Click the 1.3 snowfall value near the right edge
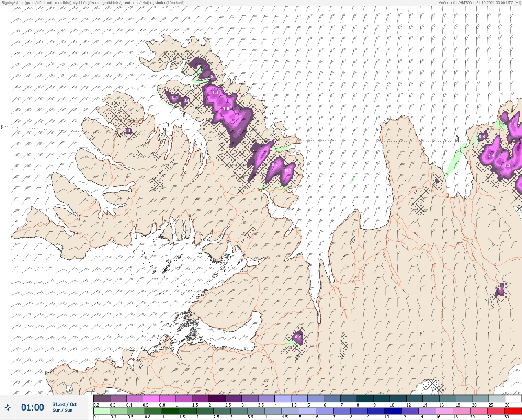Viewport: 522px width, 420px height. 507,166
